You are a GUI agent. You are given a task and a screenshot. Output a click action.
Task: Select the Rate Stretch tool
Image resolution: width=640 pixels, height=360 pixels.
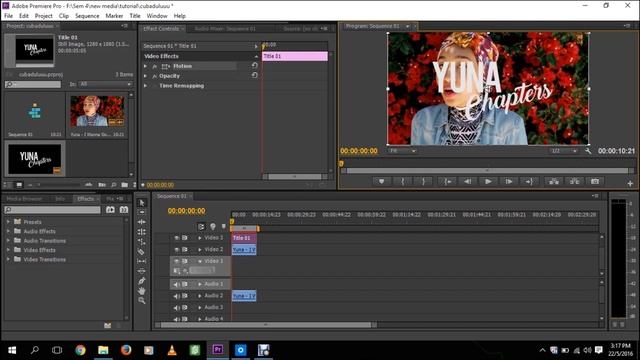[142, 242]
